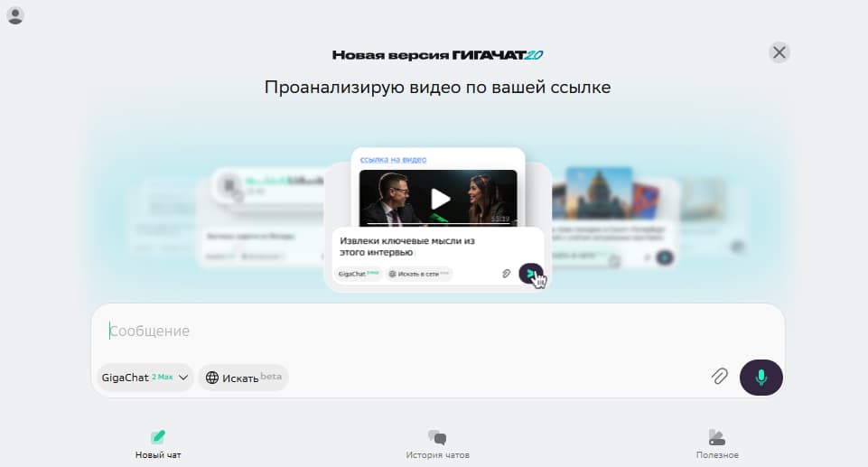The image size is (868, 467).
Task: Open the ссылка на видео link
Action: coord(393,160)
